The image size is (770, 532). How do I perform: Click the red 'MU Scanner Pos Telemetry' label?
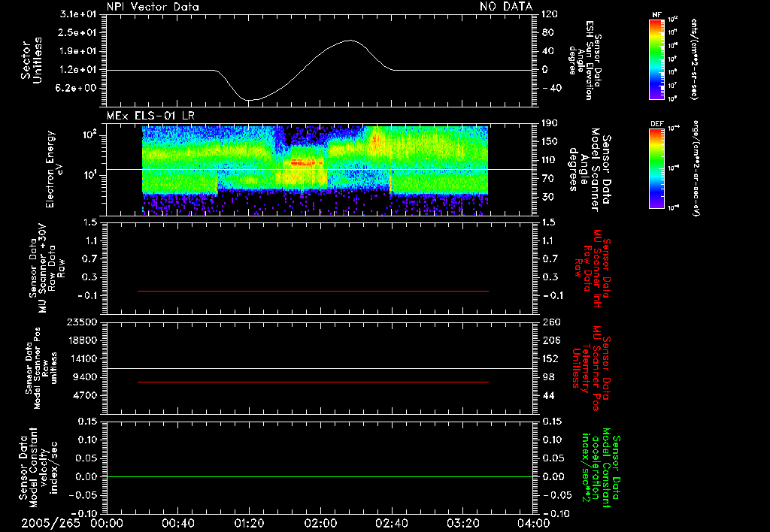[x=592, y=368]
